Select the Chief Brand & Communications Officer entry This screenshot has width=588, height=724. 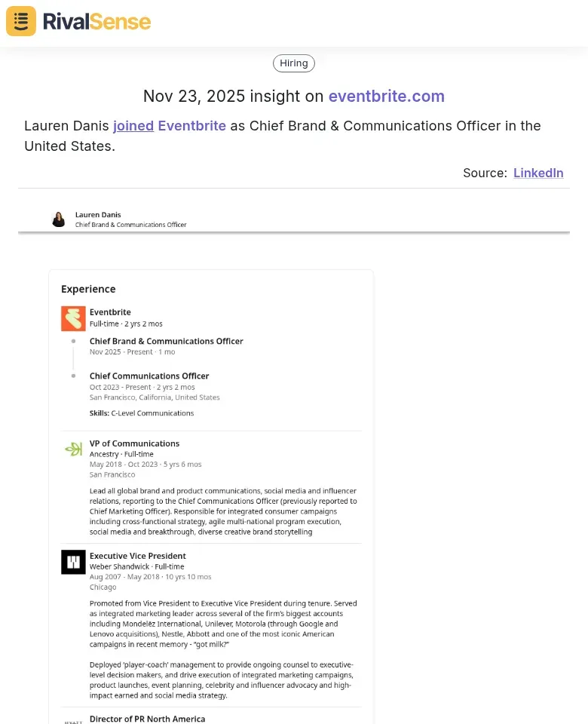166,341
